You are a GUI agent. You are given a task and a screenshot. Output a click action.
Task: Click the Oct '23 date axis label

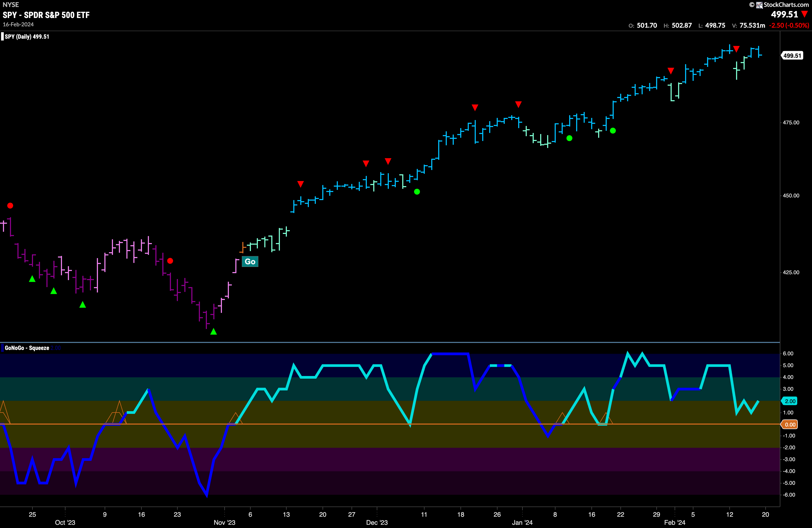65,523
